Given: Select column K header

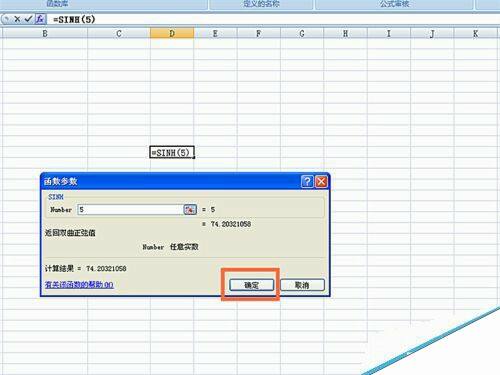Looking at the screenshot, I should [476, 33].
